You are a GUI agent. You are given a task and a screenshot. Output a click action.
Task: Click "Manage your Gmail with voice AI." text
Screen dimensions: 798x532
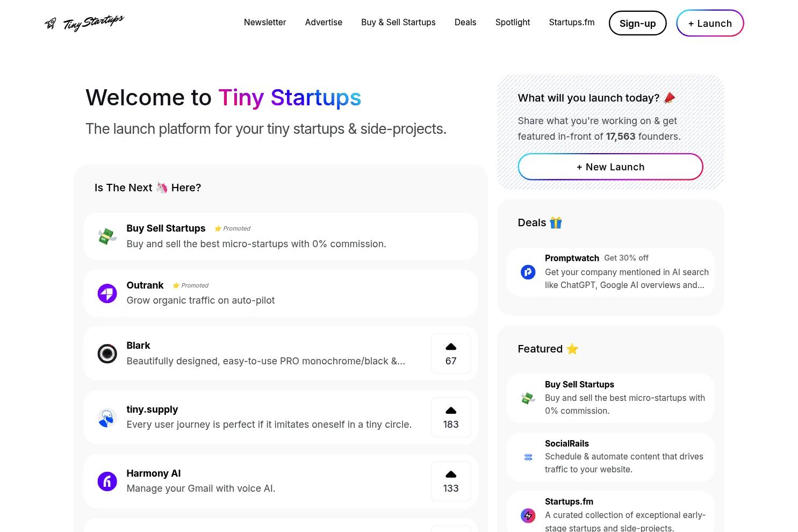[201, 488]
